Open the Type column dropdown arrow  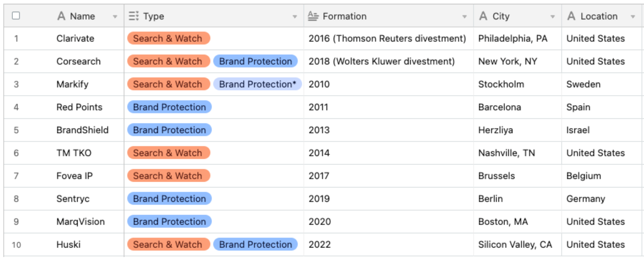click(x=295, y=16)
